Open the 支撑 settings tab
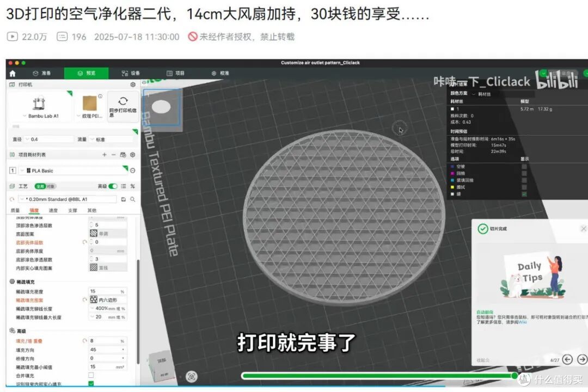This screenshot has width=588, height=392. pyautogui.click(x=73, y=211)
